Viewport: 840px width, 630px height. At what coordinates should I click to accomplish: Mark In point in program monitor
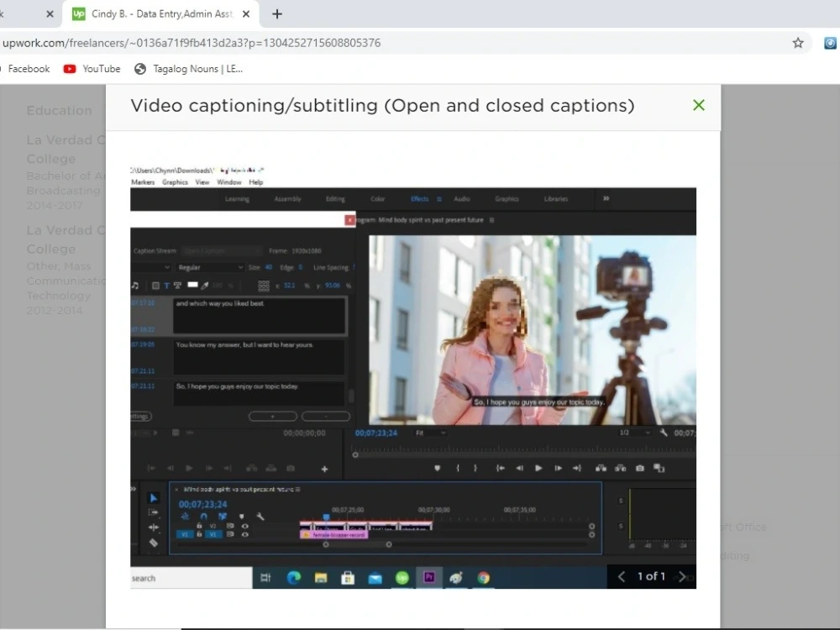[x=458, y=468]
